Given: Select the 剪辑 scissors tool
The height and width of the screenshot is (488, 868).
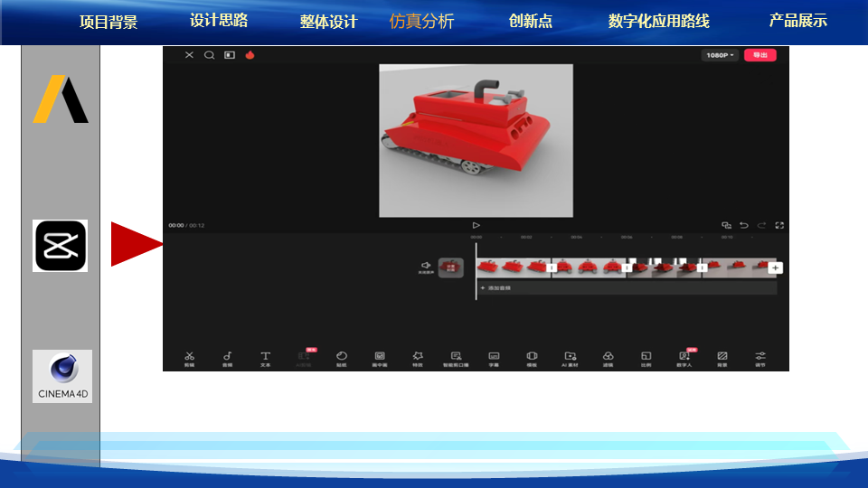Looking at the screenshot, I should 189,358.
